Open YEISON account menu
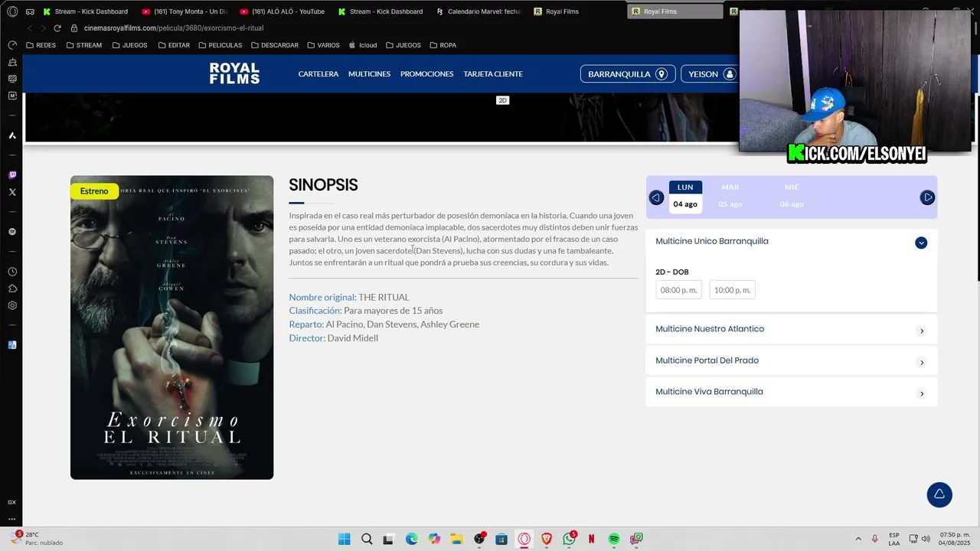980x551 pixels. [709, 74]
